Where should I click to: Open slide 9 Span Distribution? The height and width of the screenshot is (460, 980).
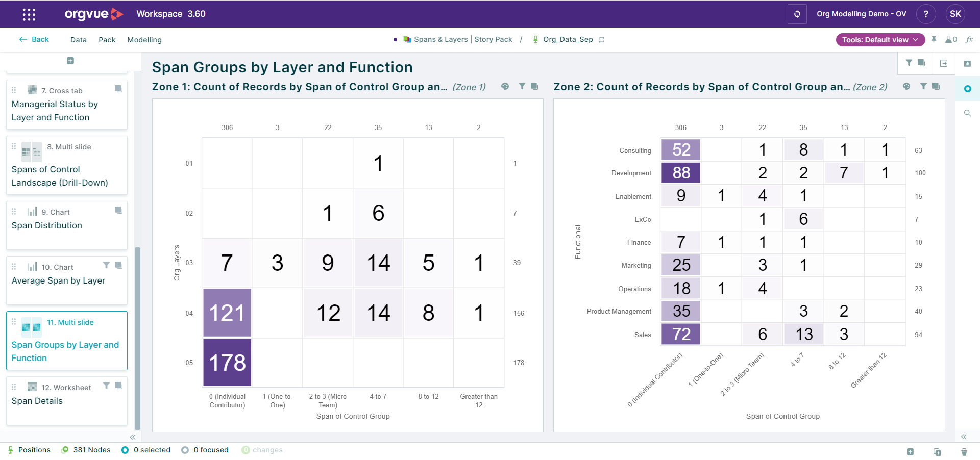point(67,225)
